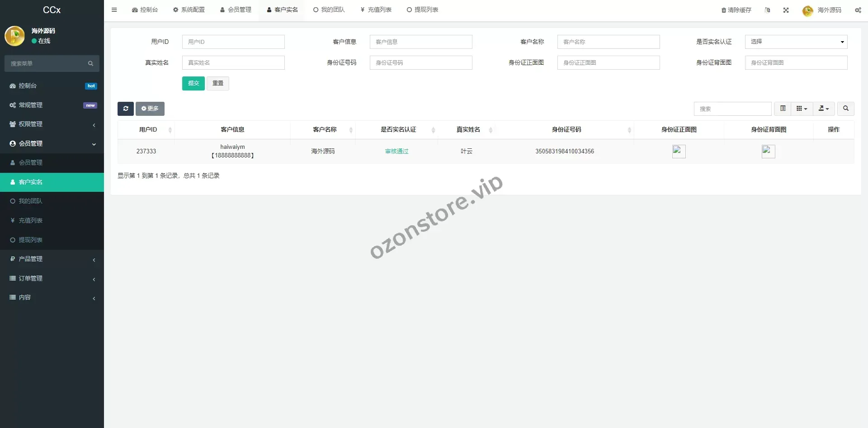Click the language translate icon in header

click(767, 10)
